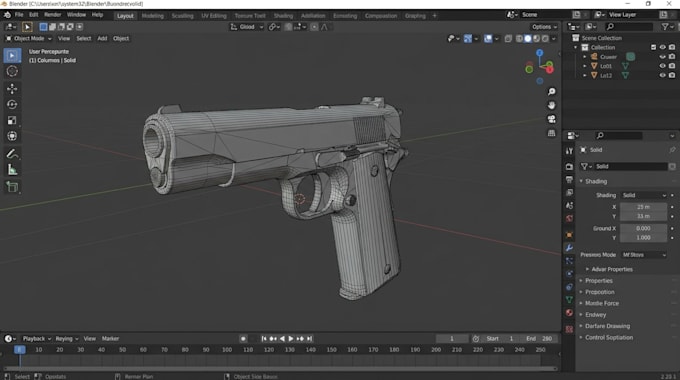This screenshot has width=680, height=380.
Task: Switch orthographic/perspective grid icon
Action: pyautogui.click(x=551, y=133)
